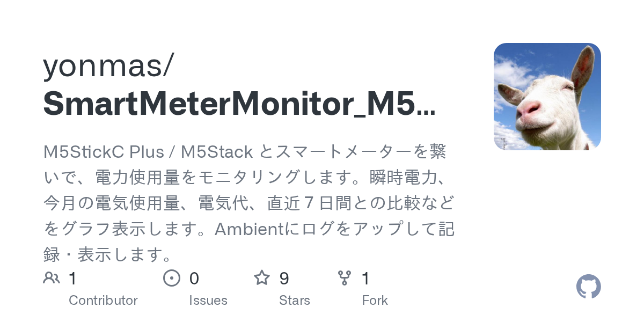Click the star icon
Image resolution: width=644 pixels, height=322 pixels.
[x=261, y=278]
